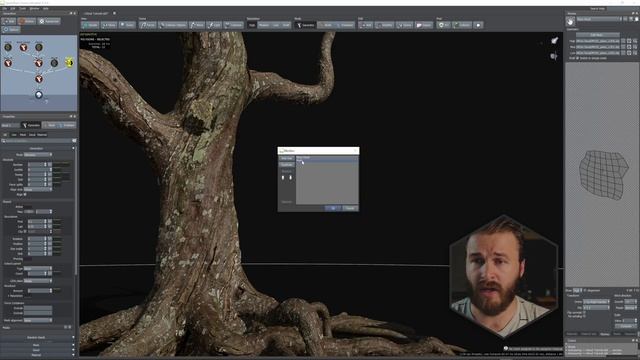Open the Generator tab in Properties panel
640x360 pixels.
31,125
